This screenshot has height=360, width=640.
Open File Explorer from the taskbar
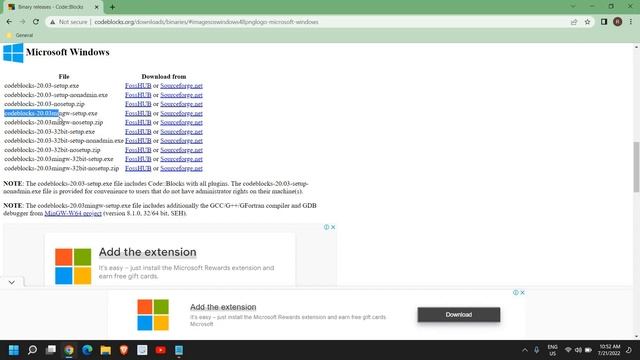coord(106,350)
